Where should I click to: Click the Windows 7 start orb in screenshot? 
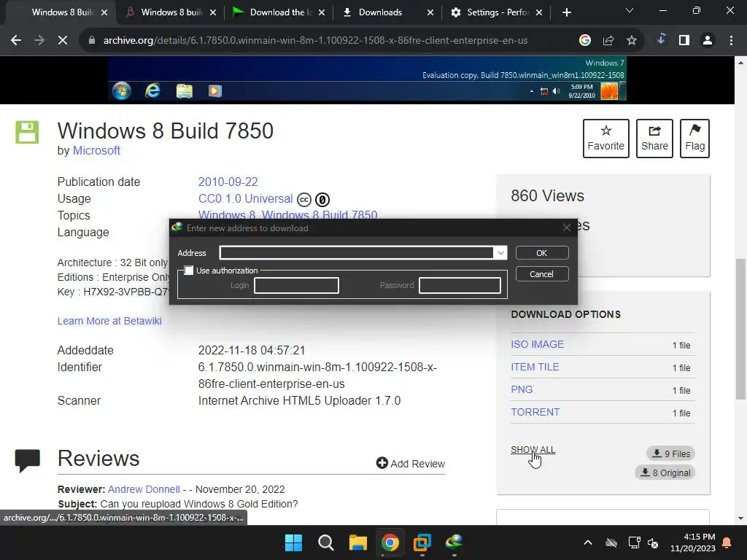[122, 90]
